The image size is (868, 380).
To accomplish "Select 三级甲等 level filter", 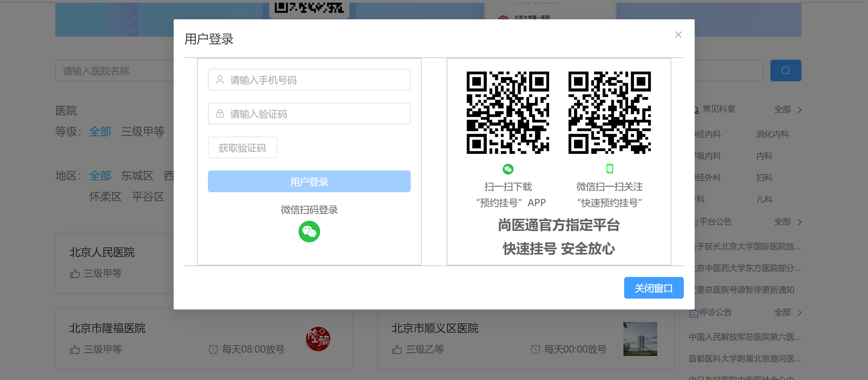I will pos(143,131).
